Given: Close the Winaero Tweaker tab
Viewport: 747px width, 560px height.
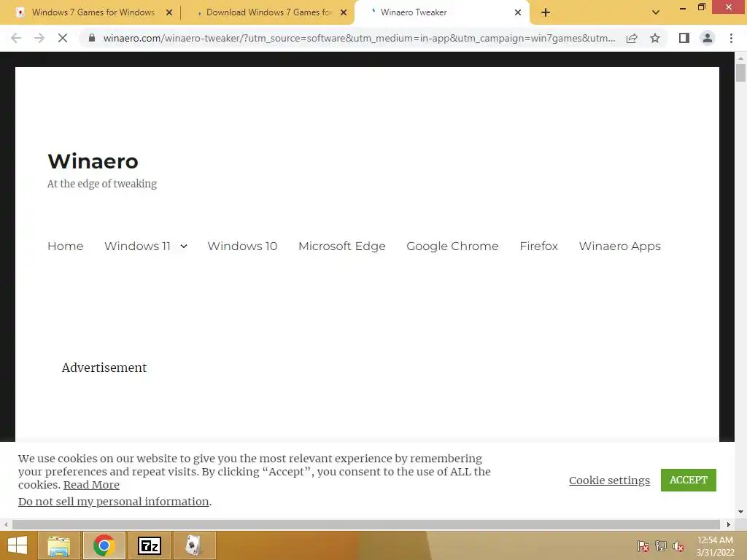Looking at the screenshot, I should click(518, 12).
